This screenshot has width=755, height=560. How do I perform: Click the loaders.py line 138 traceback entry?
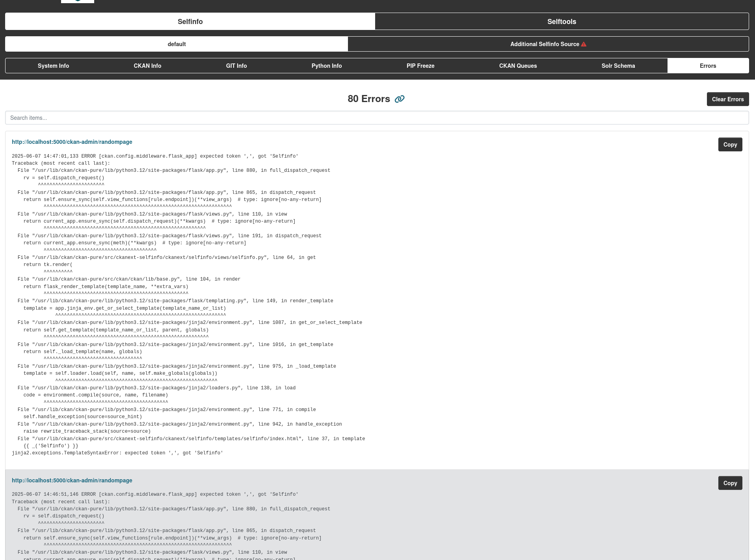pyautogui.click(x=156, y=388)
